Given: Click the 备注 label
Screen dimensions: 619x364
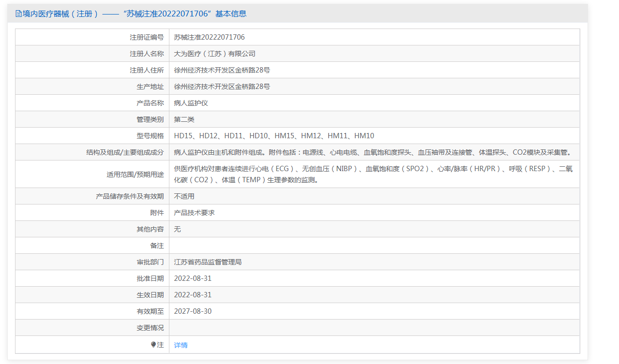Looking at the screenshot, I should pyautogui.click(x=157, y=246).
